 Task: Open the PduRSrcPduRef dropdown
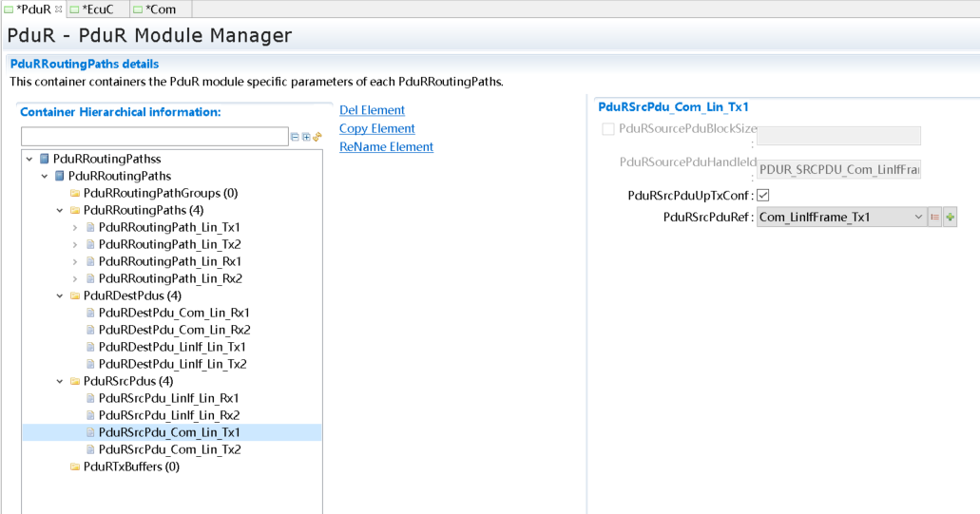coord(918,218)
